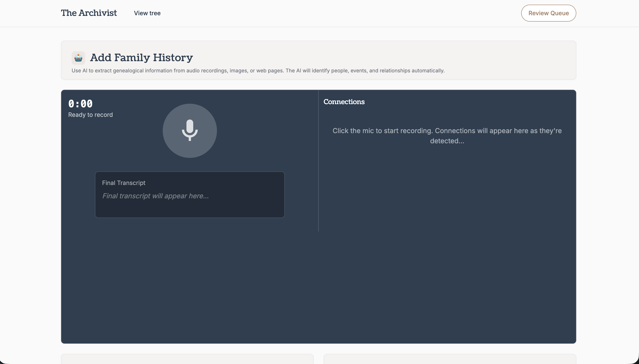The width and height of the screenshot is (639, 364).
Task: Click the final transcript placeholder text
Action: pyautogui.click(x=156, y=196)
